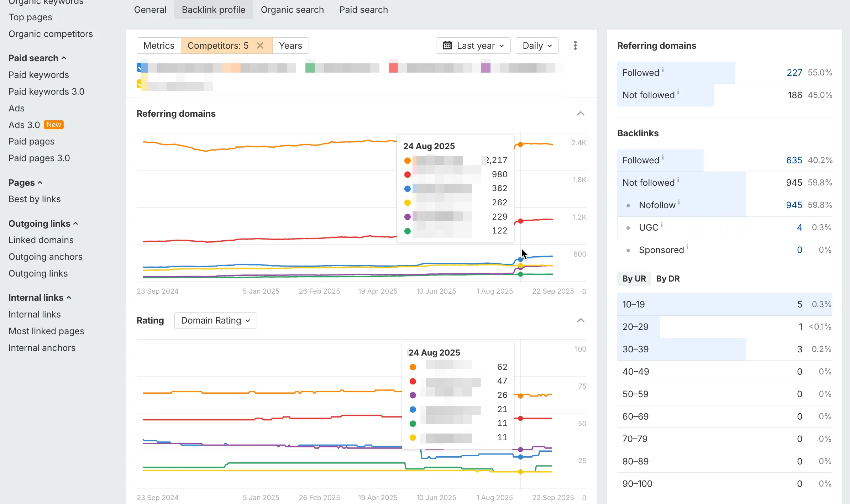Open the three-dot options menu for the chart
Viewport: 850px width, 504px height.
(575, 46)
